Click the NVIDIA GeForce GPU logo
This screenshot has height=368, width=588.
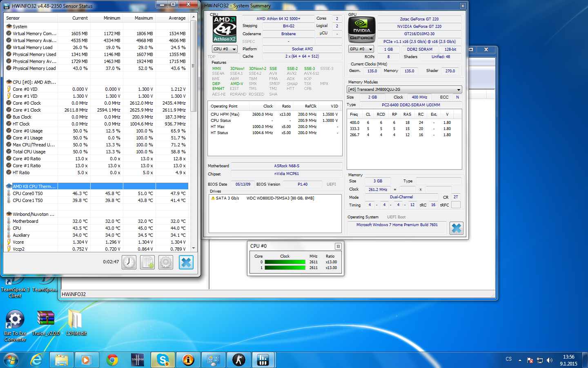pyautogui.click(x=362, y=29)
